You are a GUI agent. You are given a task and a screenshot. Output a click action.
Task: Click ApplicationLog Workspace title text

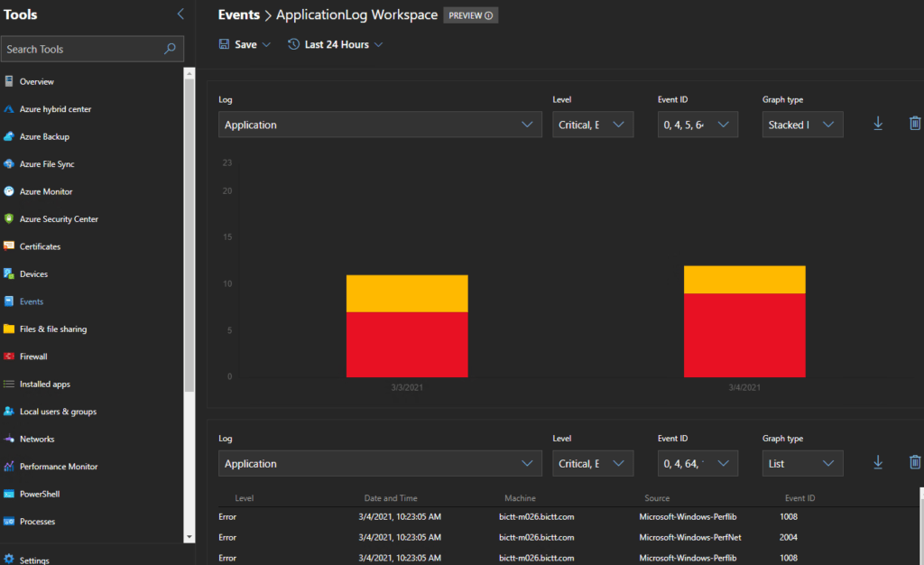pyautogui.click(x=356, y=14)
